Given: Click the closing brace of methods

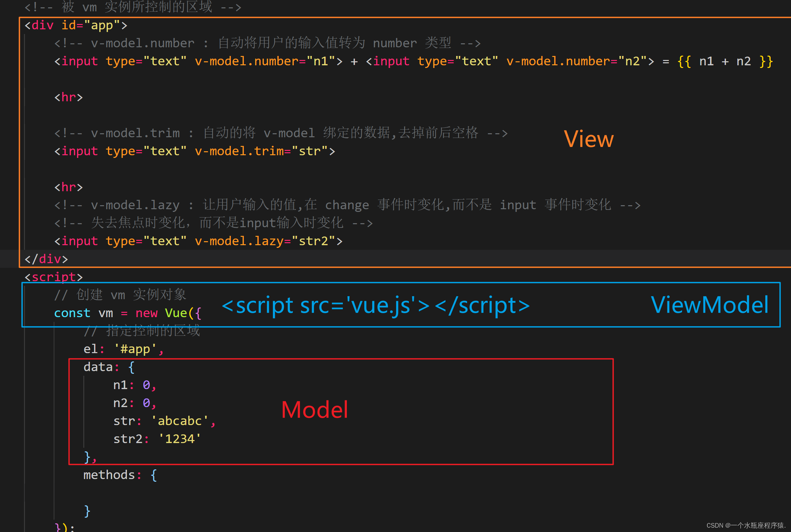Looking at the screenshot, I should (87, 511).
